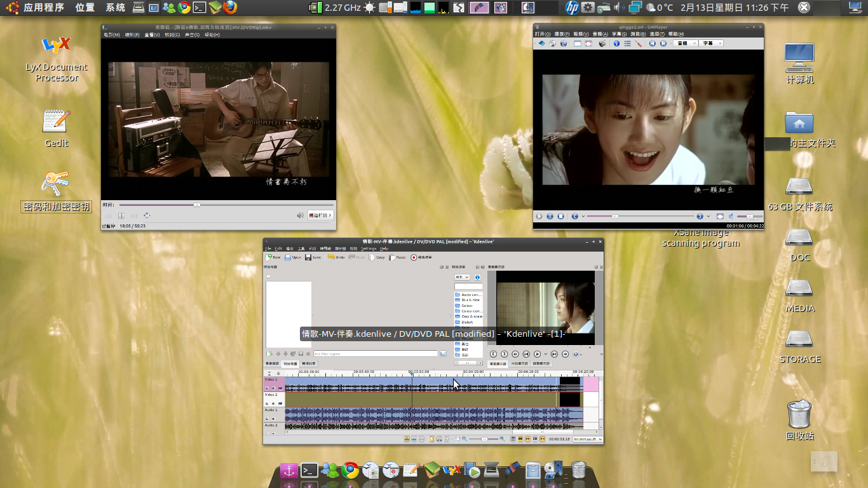868x488 pixels.
Task: Click the Set filter region field in Kdenlive
Action: point(376,354)
